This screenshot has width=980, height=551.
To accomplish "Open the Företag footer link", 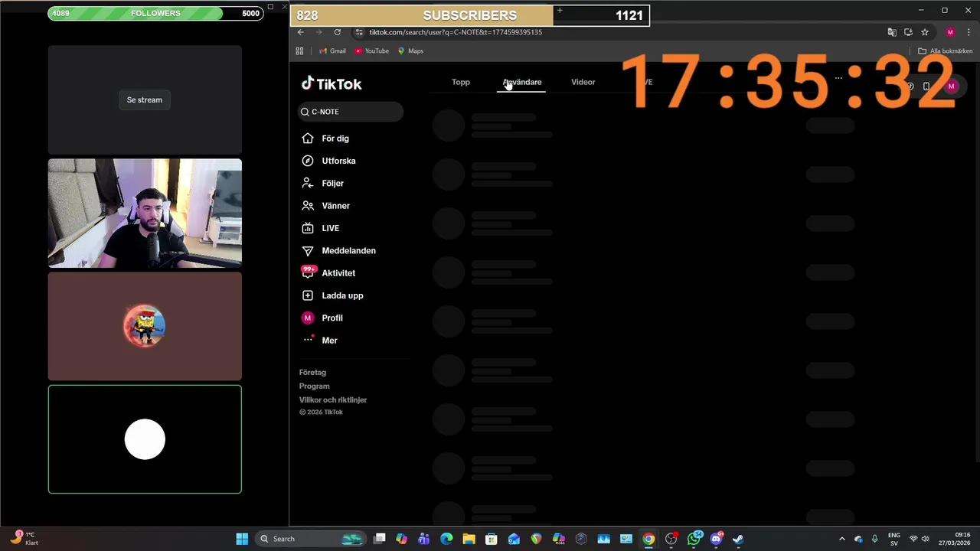I will pos(312,372).
